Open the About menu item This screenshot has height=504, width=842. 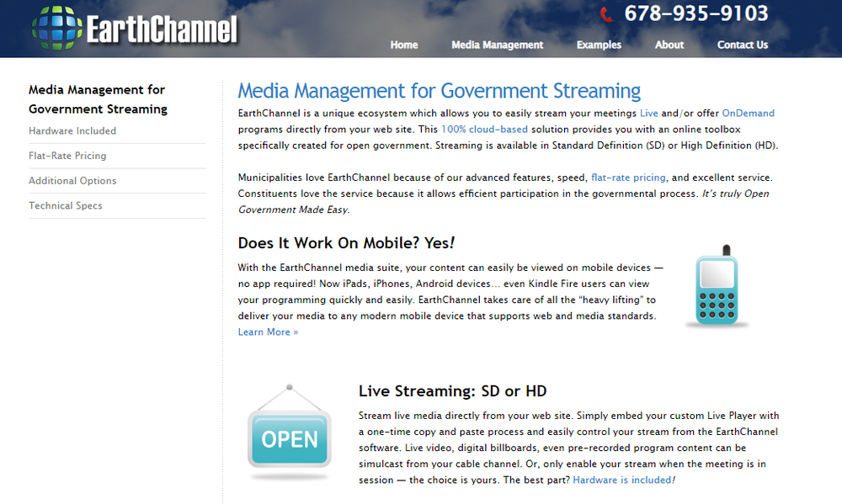[669, 45]
